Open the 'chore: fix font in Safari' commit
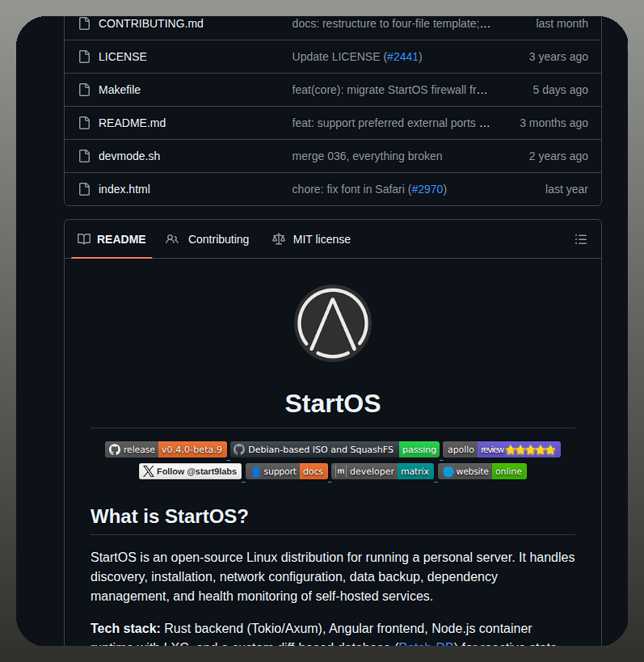644x662 pixels. (x=348, y=189)
